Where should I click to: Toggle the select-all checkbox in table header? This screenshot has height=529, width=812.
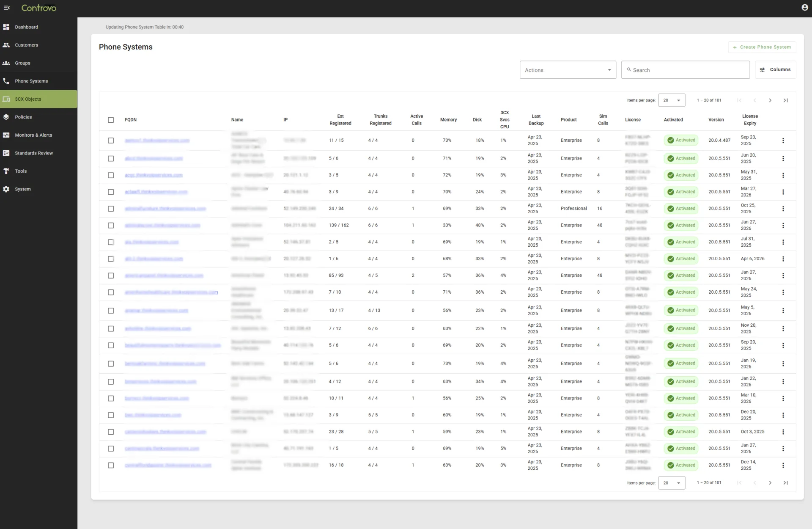coord(111,120)
